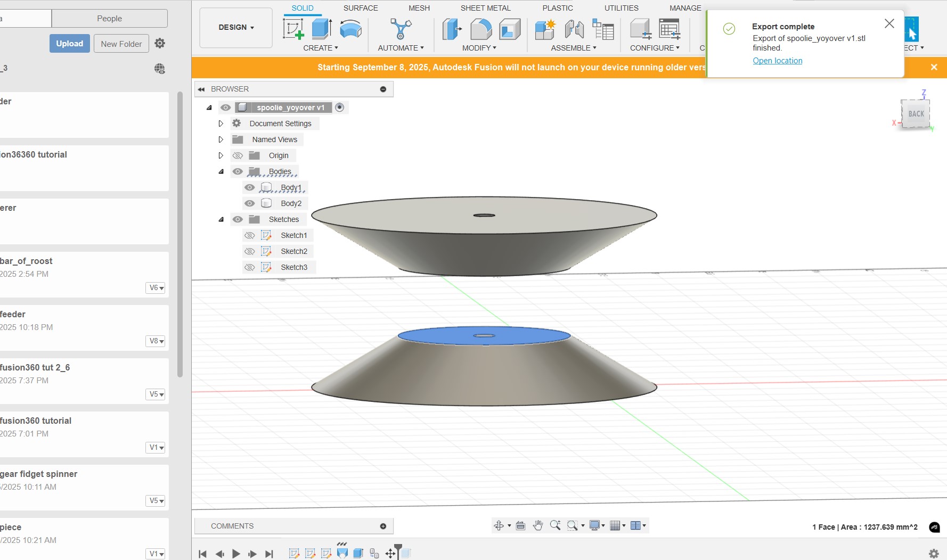947x560 pixels.
Task: Show Sketch1 via its visibility icon
Action: click(x=249, y=235)
